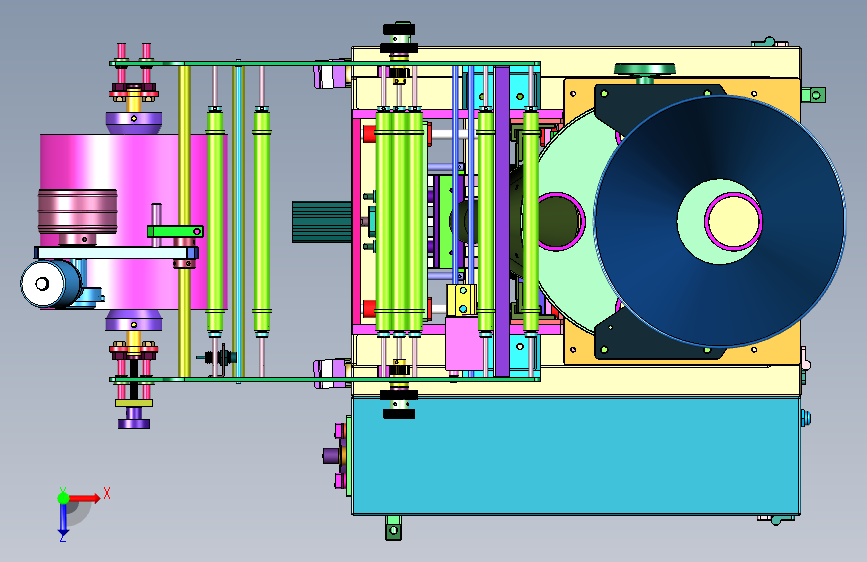Select the large cyan cabinet panel
The height and width of the screenshot is (562, 867).
point(576,456)
